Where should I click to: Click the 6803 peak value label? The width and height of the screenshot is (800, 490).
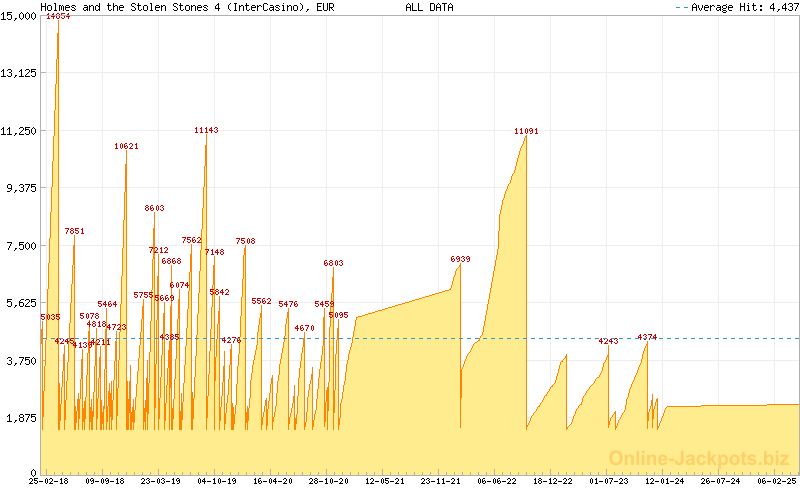[333, 263]
